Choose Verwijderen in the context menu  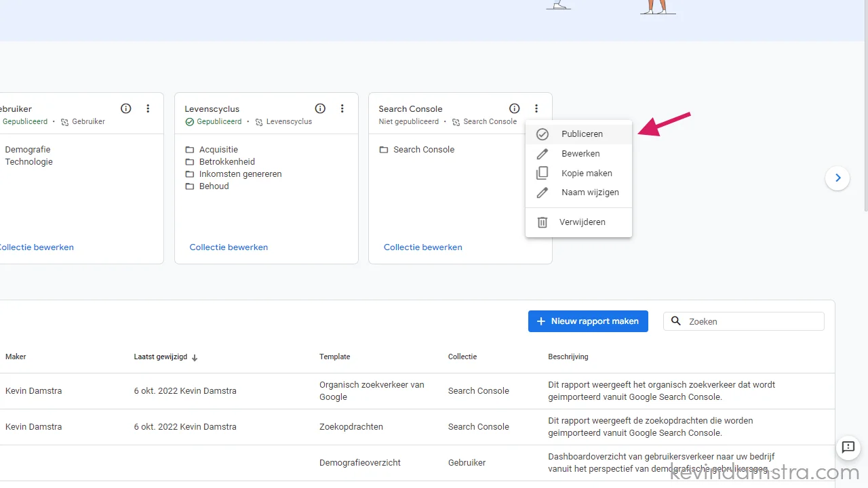578,222
